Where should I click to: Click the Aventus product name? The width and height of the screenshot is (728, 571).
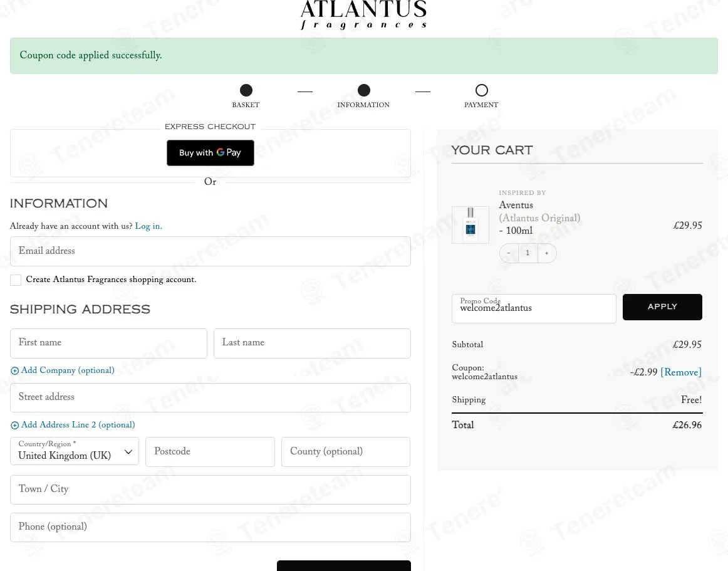point(516,205)
